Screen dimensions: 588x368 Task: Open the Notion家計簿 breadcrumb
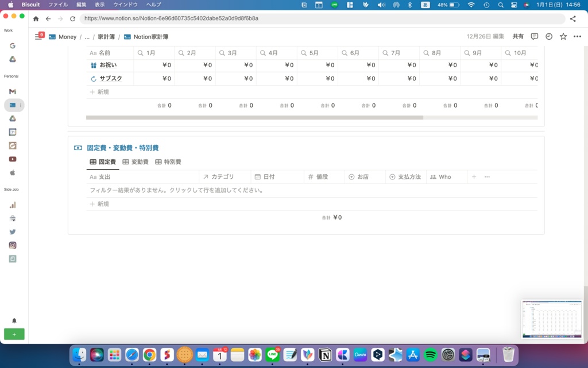tap(146, 37)
